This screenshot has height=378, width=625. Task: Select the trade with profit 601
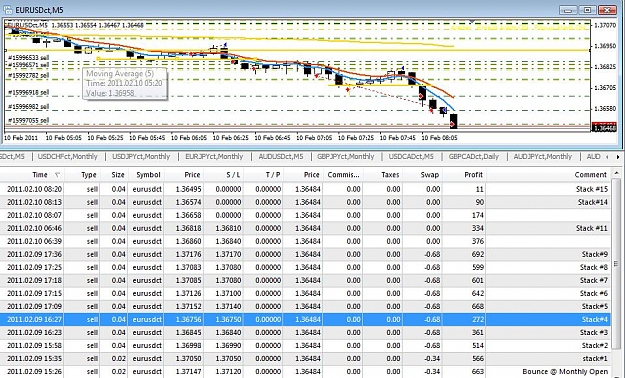tap(305, 280)
